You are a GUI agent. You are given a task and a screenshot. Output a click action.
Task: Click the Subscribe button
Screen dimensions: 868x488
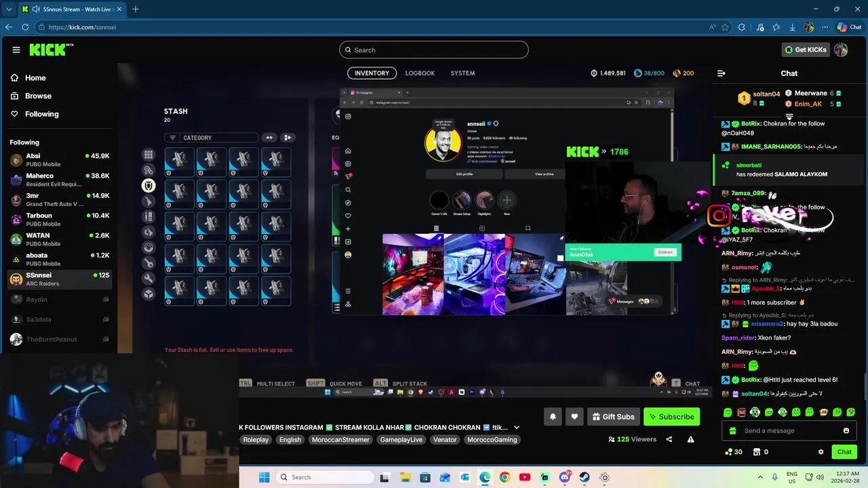(671, 417)
